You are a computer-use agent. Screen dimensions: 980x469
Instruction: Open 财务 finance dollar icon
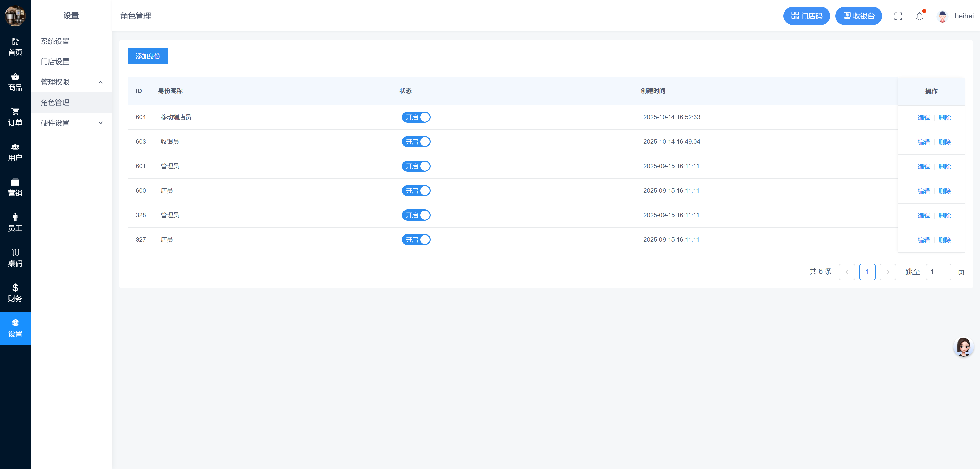click(15, 293)
